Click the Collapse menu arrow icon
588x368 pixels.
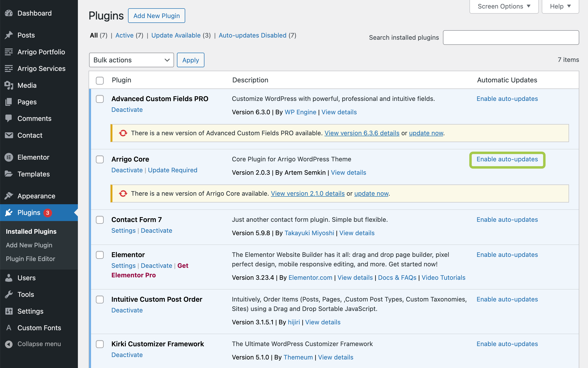(9, 344)
